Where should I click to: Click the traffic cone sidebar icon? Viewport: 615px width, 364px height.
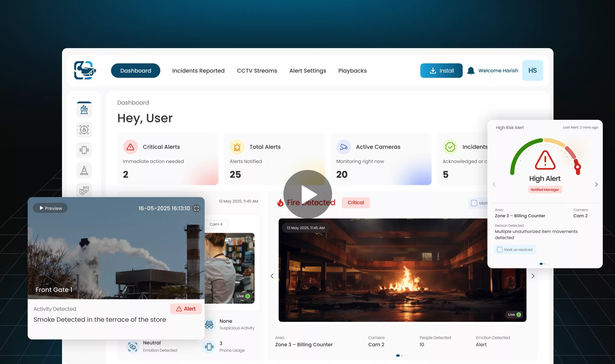click(84, 170)
